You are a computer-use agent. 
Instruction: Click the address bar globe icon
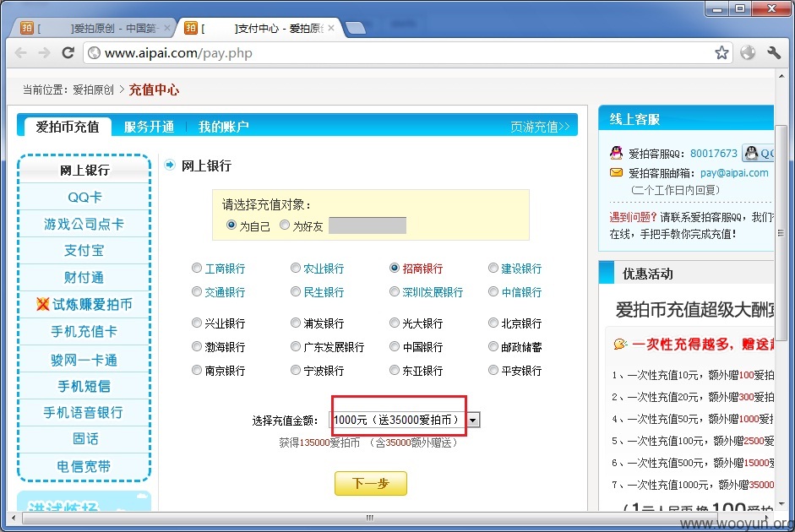pyautogui.click(x=95, y=52)
